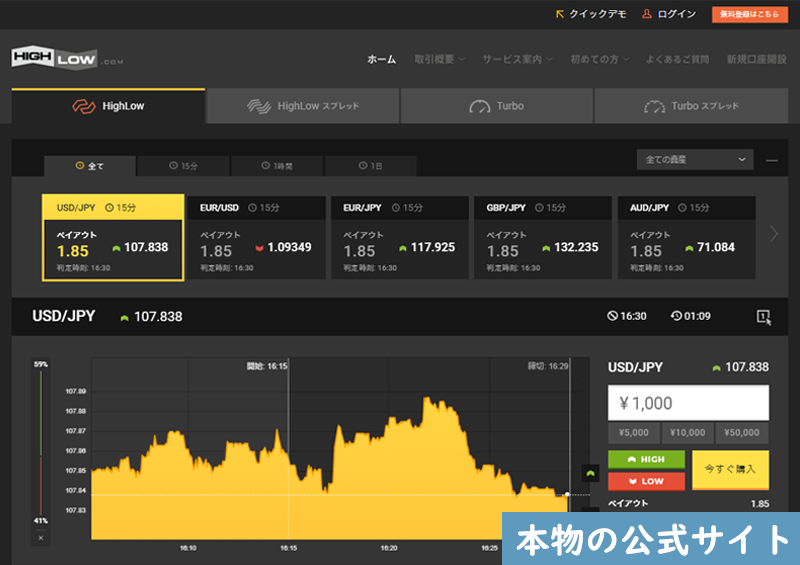Click the USD/JPY chart header title
The height and width of the screenshot is (565, 800).
[64, 316]
